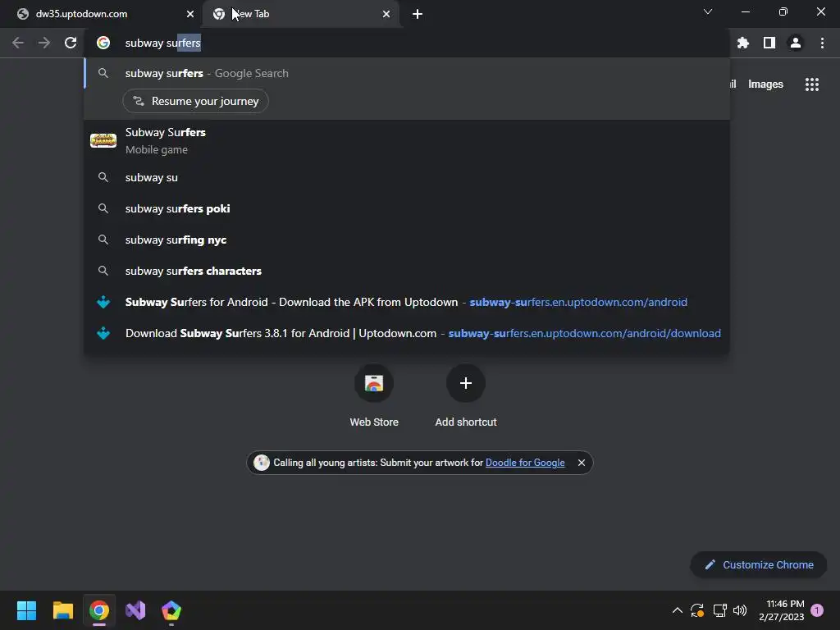Switch to dw35.uptodown.com tab
The image size is (840, 630).
[x=101, y=14]
